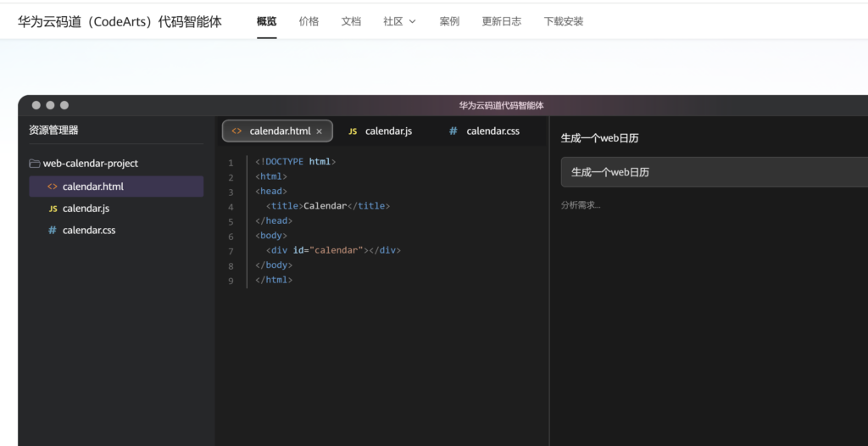Click the 生成一个web日历 input box
The height and width of the screenshot is (446, 868).
click(x=714, y=172)
